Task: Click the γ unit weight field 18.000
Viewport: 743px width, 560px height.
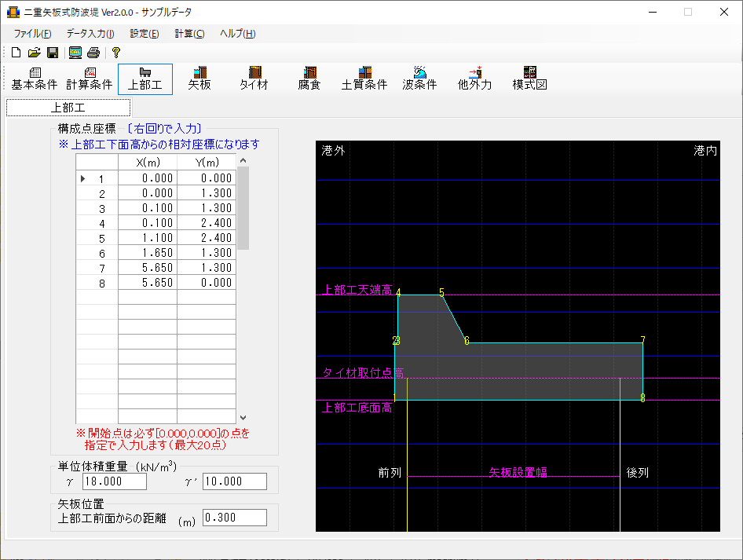Action: coord(115,481)
